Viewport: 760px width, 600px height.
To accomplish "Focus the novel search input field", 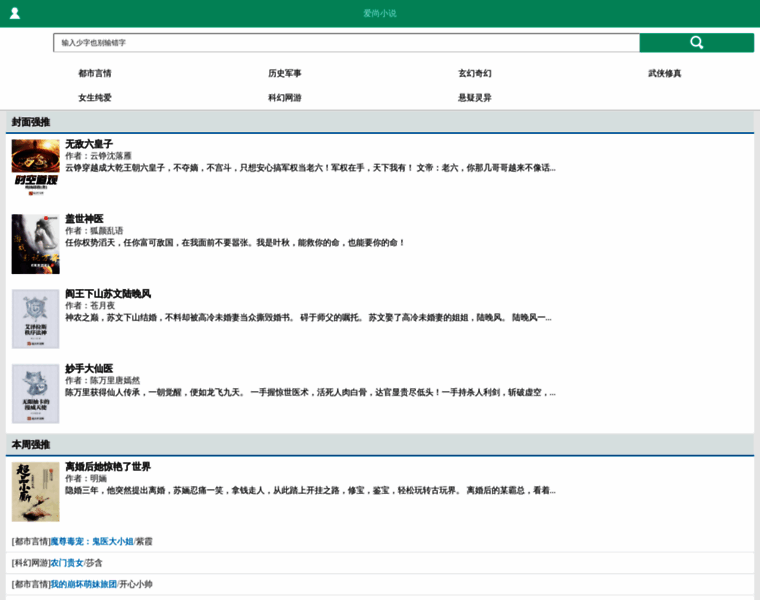I will 346,43.
